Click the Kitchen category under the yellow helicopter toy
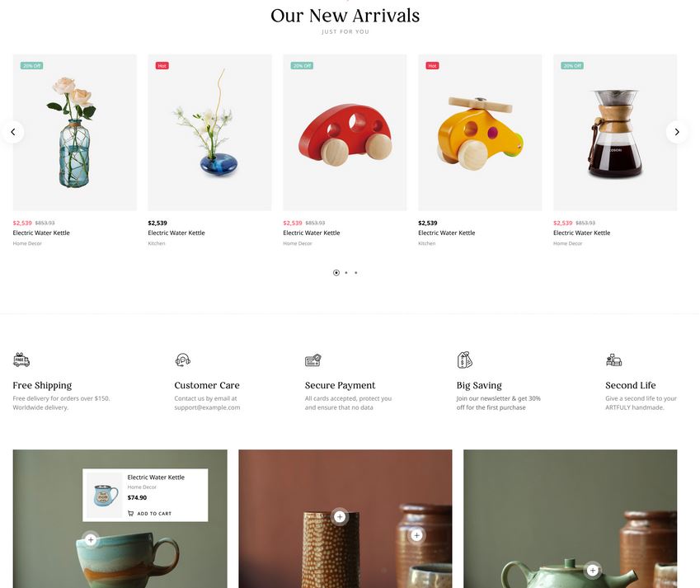The image size is (700, 588). [427, 243]
